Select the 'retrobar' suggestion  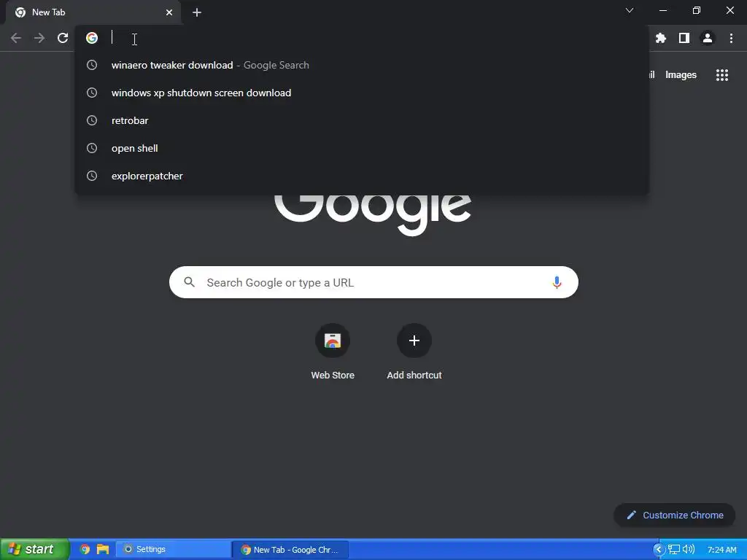pos(362,120)
